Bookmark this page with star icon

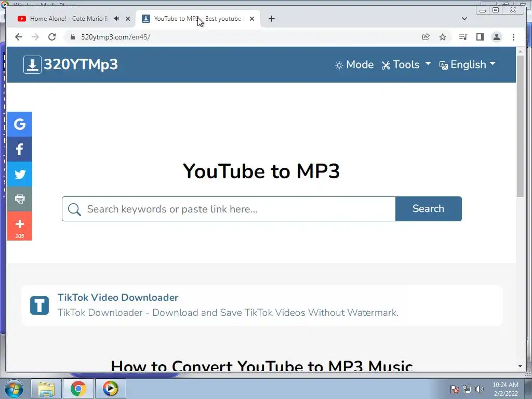[443, 37]
